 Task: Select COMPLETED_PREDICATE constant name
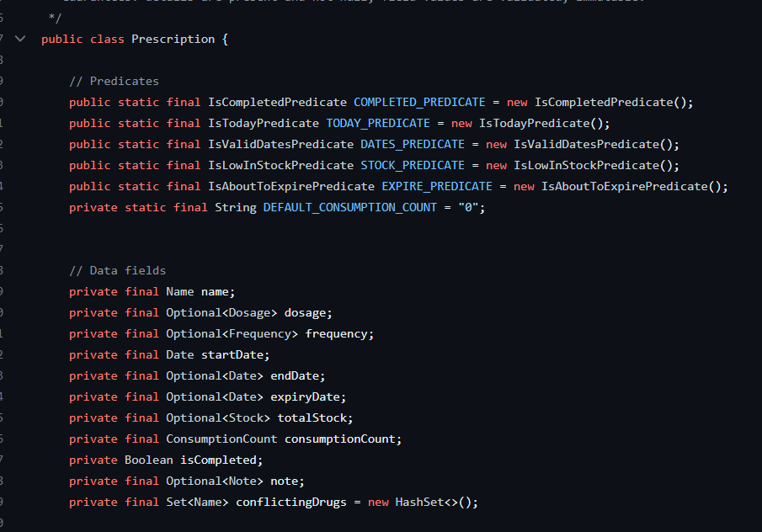point(419,103)
